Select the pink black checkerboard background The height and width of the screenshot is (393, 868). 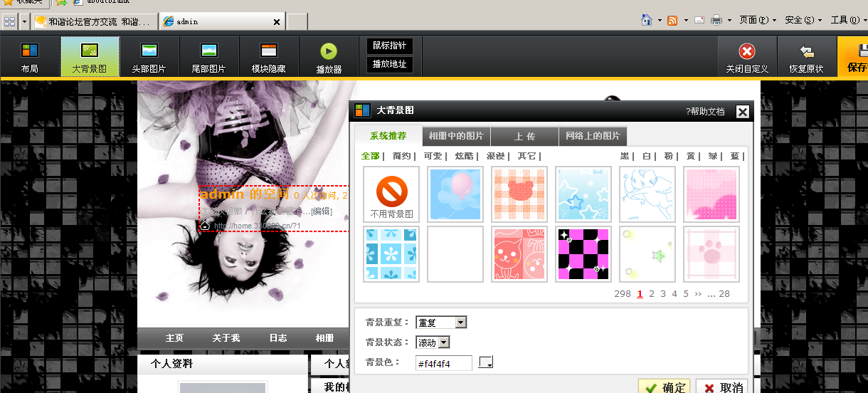point(583,254)
